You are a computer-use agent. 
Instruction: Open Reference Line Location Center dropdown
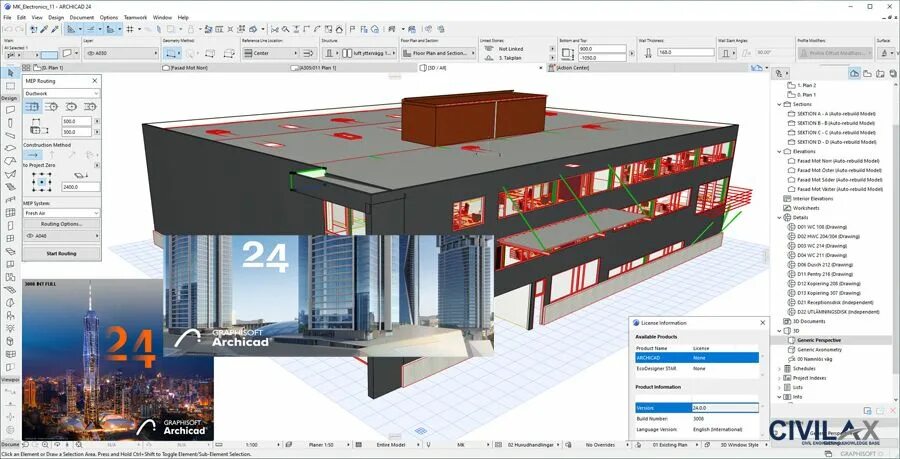270,53
